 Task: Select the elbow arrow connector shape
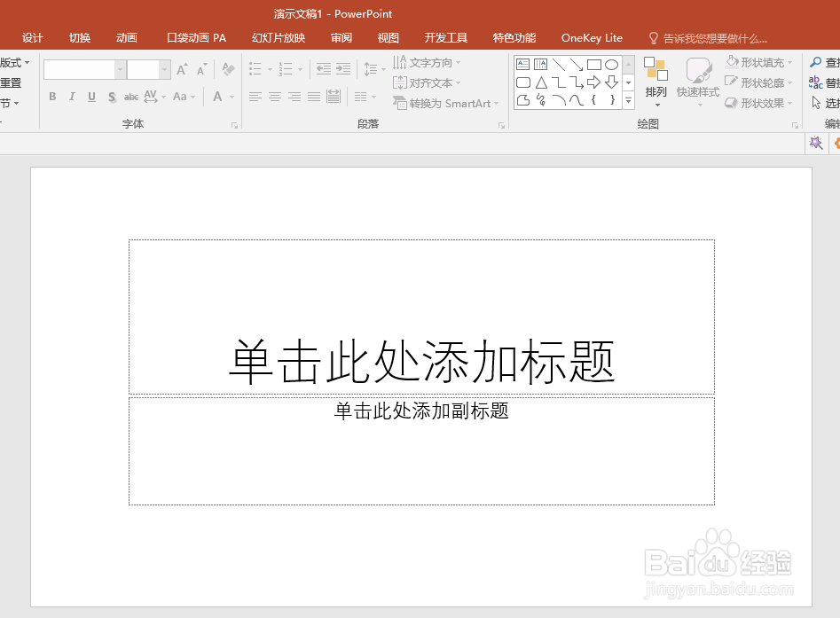577,82
